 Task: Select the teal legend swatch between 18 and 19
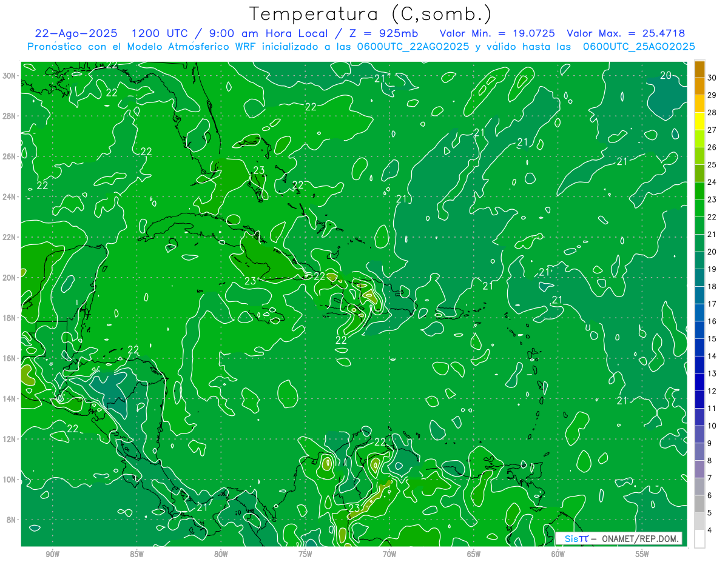click(x=699, y=278)
